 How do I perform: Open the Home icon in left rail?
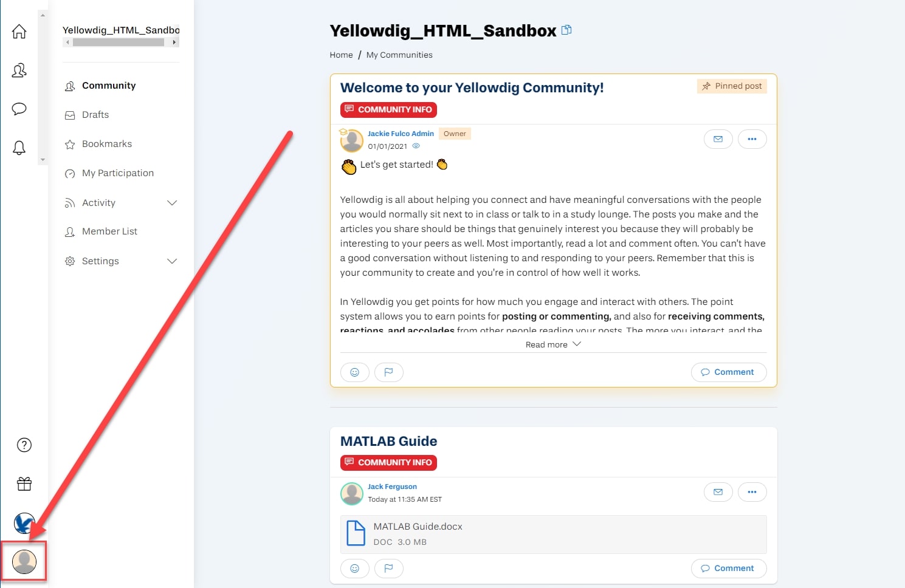[19, 32]
